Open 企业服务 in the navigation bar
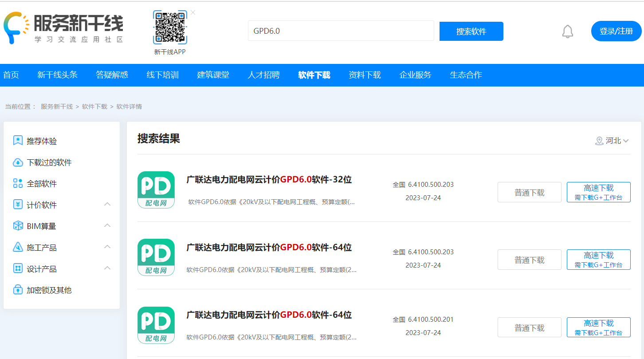The height and width of the screenshot is (359, 644). click(x=416, y=75)
